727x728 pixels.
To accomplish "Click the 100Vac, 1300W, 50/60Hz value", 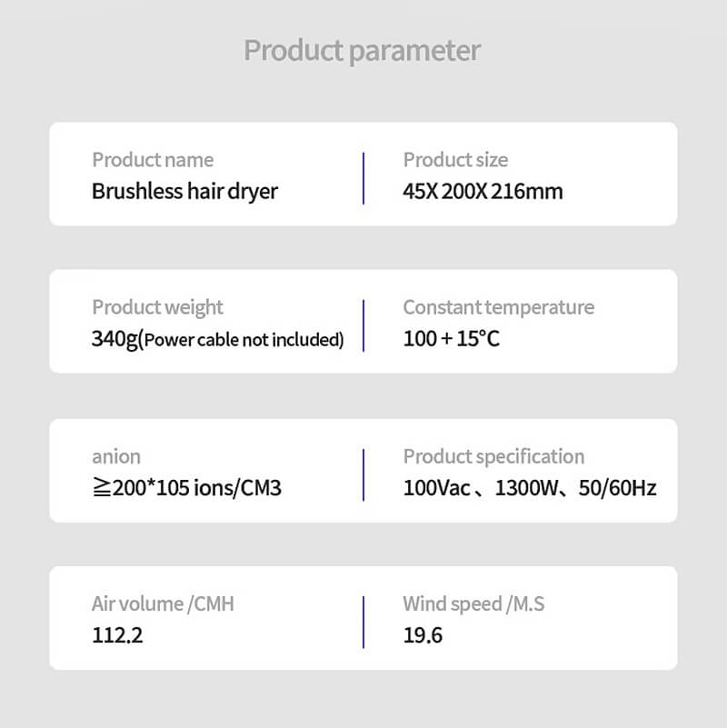I will click(x=529, y=488).
